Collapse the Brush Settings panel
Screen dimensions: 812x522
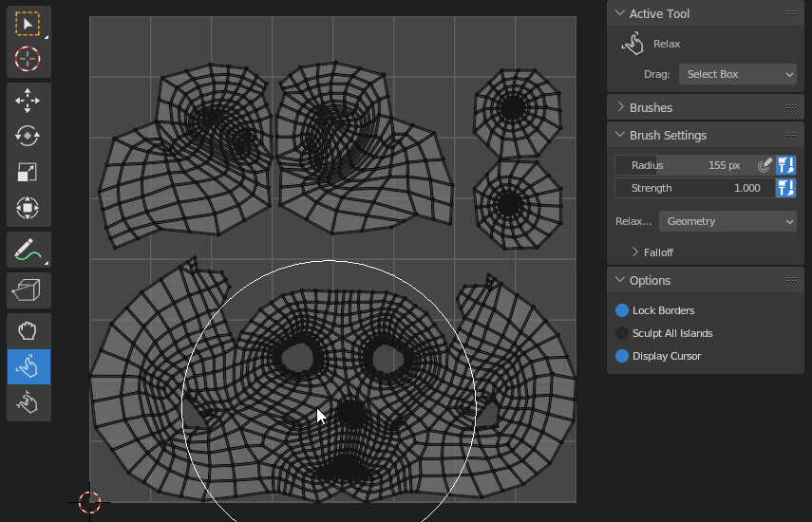point(620,135)
